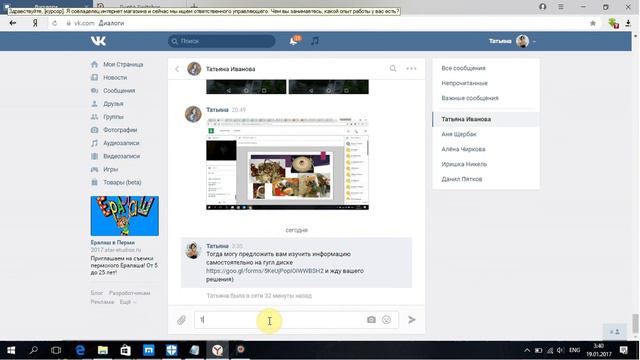Launch Microsoft Edge from taskbar

(x=80, y=350)
